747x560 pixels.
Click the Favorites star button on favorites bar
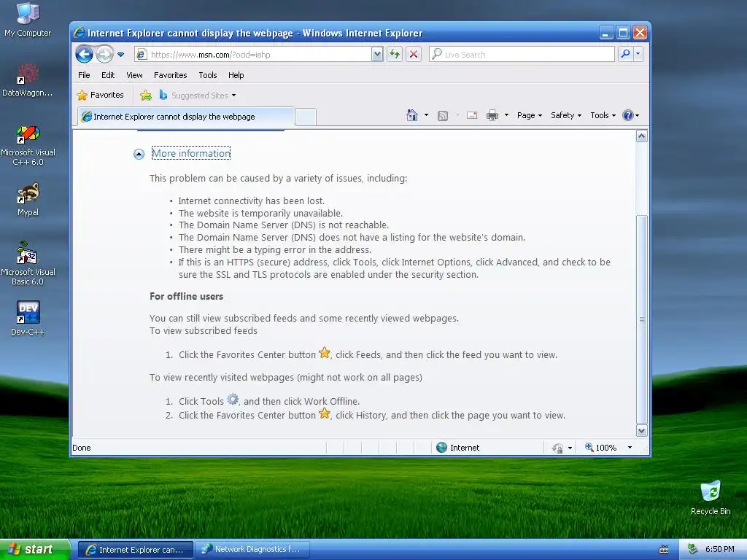tap(101, 96)
